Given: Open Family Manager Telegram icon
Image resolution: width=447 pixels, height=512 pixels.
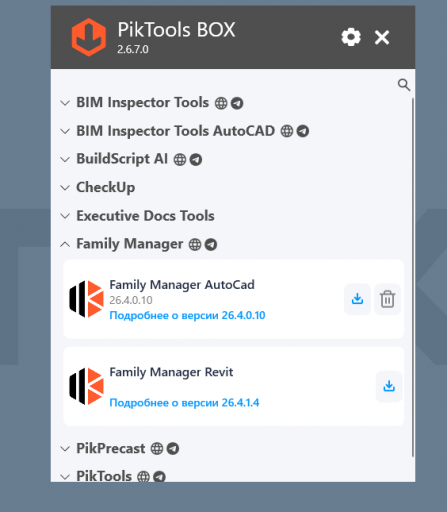Looking at the screenshot, I should pyautogui.click(x=211, y=244).
